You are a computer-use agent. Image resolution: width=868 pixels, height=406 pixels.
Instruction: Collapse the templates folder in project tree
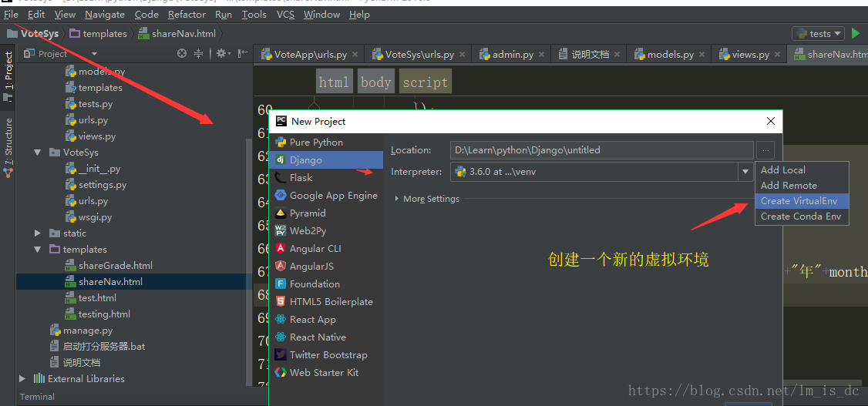click(37, 250)
